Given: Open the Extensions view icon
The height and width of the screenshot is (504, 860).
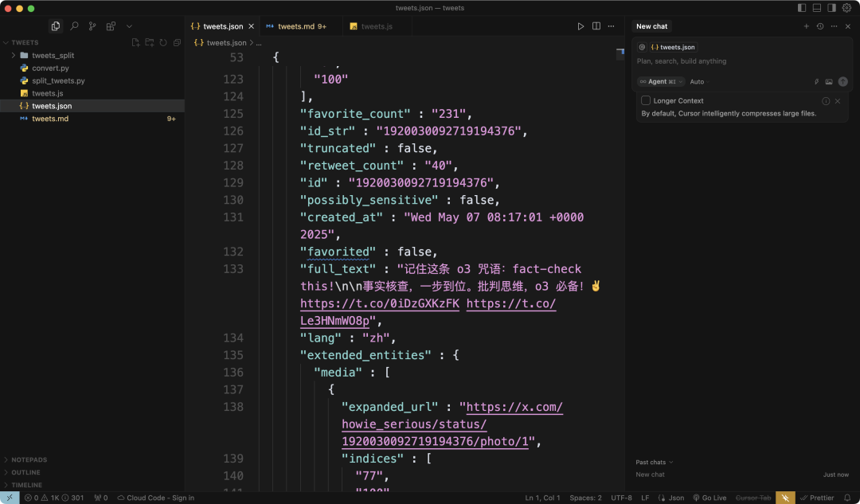Looking at the screenshot, I should (111, 25).
